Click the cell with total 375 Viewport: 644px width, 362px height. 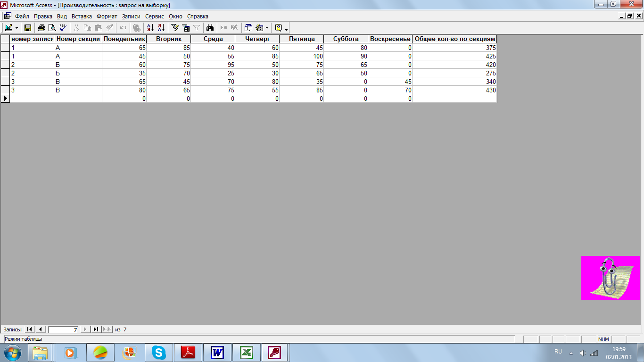coord(454,48)
